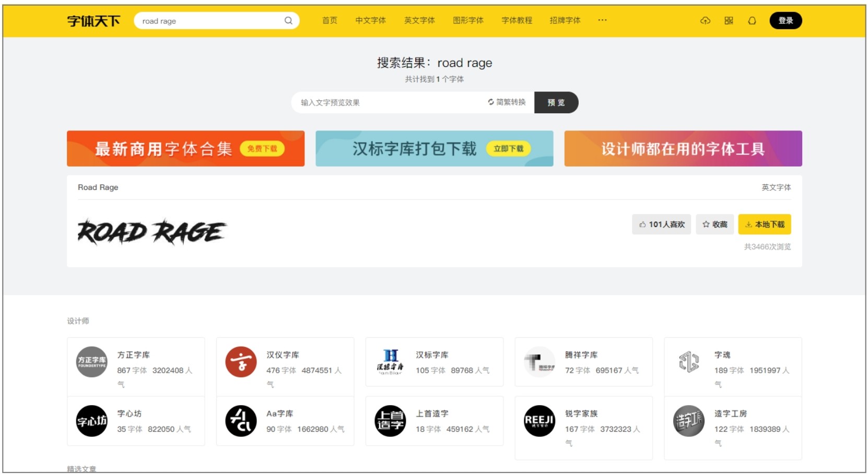Viewport: 868px width, 475px height.
Task: Click the 免费下载 badge on banner
Action: pyautogui.click(x=262, y=149)
